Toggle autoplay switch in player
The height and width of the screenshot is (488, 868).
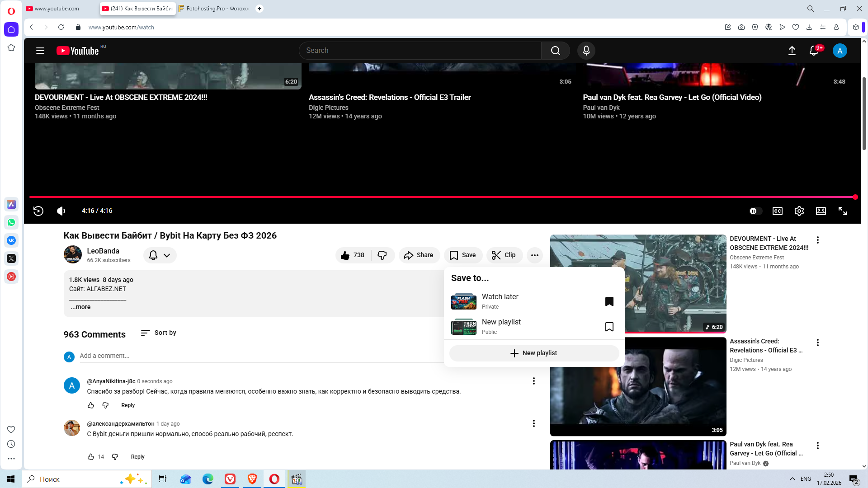[x=755, y=211]
